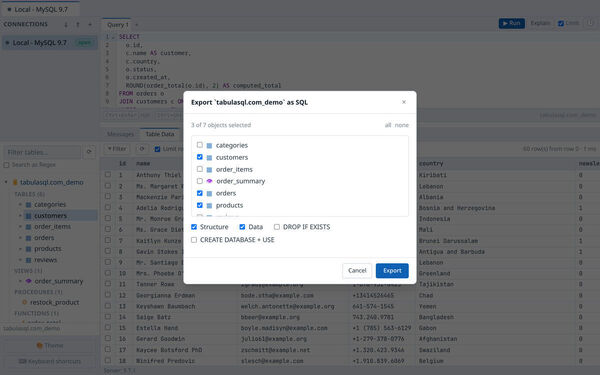Refresh table data with reload icon
This screenshot has width=600, height=375.
[142, 149]
